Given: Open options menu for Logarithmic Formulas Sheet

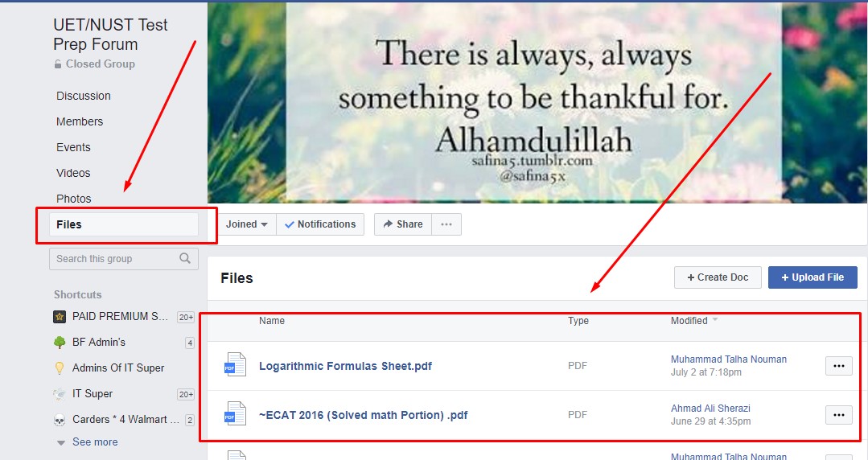Looking at the screenshot, I should click(839, 365).
